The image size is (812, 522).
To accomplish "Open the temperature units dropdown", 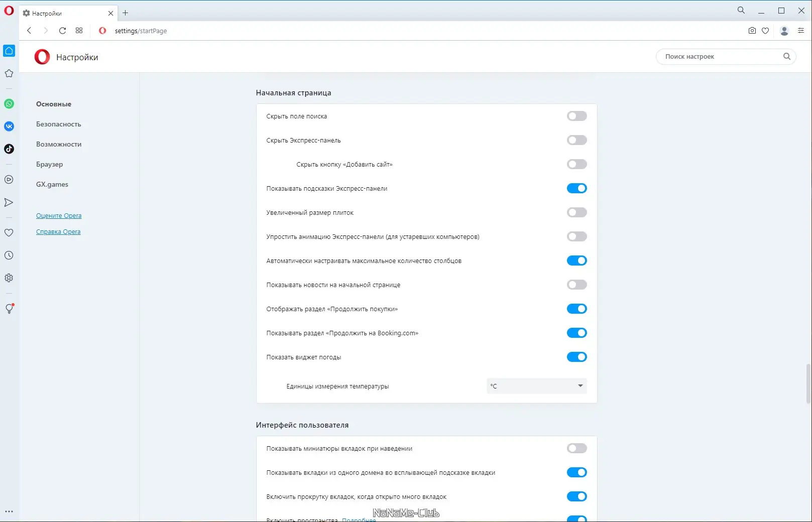I will click(x=536, y=386).
